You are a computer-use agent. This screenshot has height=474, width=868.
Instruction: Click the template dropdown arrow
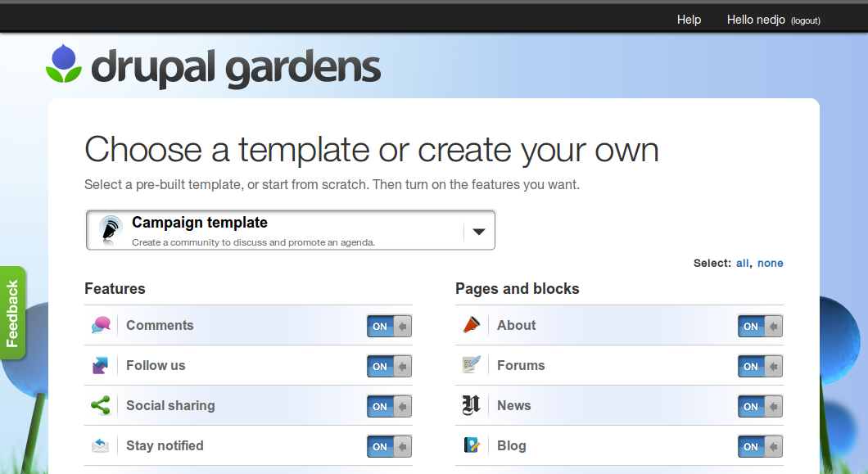click(x=479, y=232)
